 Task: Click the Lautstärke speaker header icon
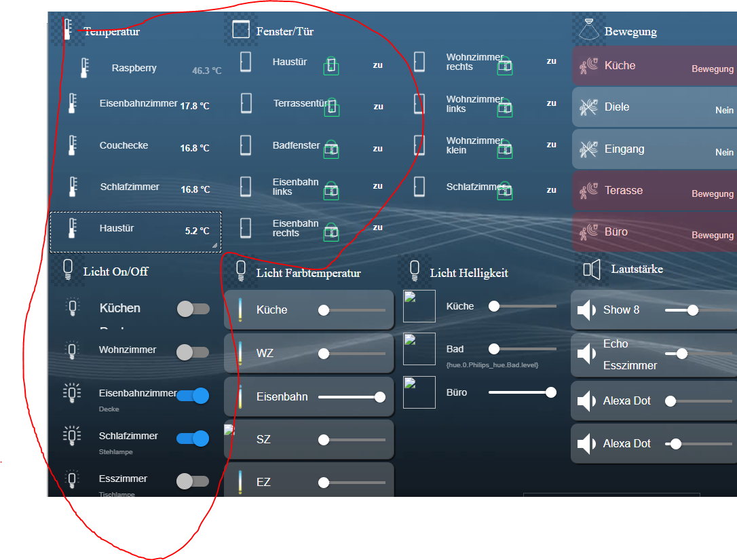click(592, 269)
